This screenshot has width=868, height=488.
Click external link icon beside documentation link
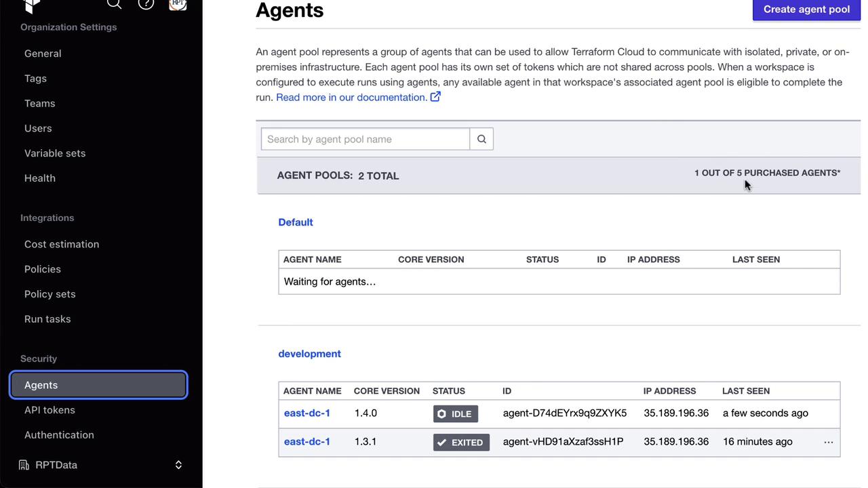(435, 97)
